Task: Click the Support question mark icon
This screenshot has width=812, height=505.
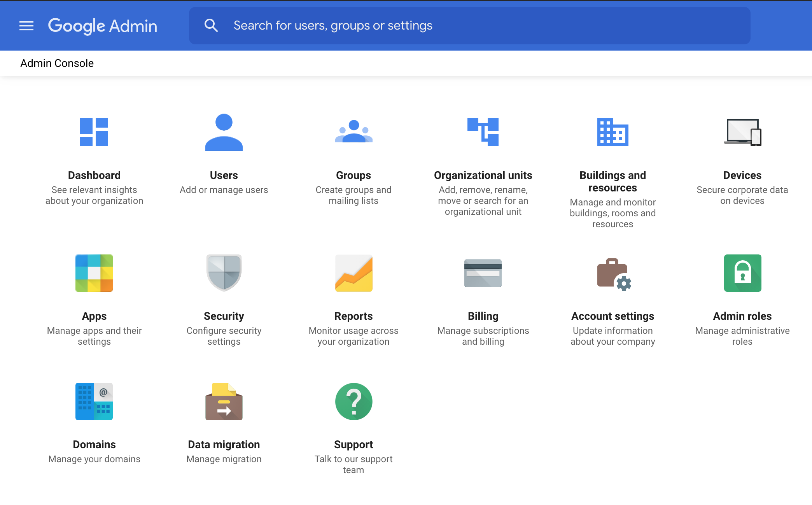Action: 353,402
